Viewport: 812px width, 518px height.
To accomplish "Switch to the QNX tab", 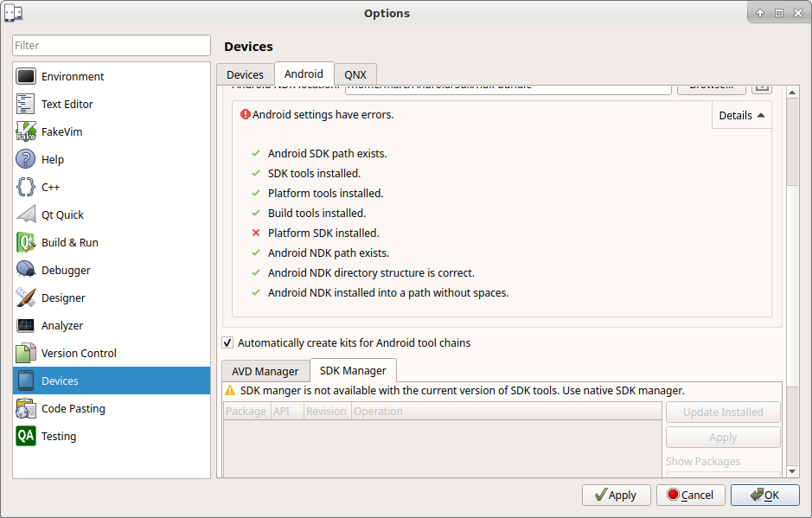I will [355, 74].
